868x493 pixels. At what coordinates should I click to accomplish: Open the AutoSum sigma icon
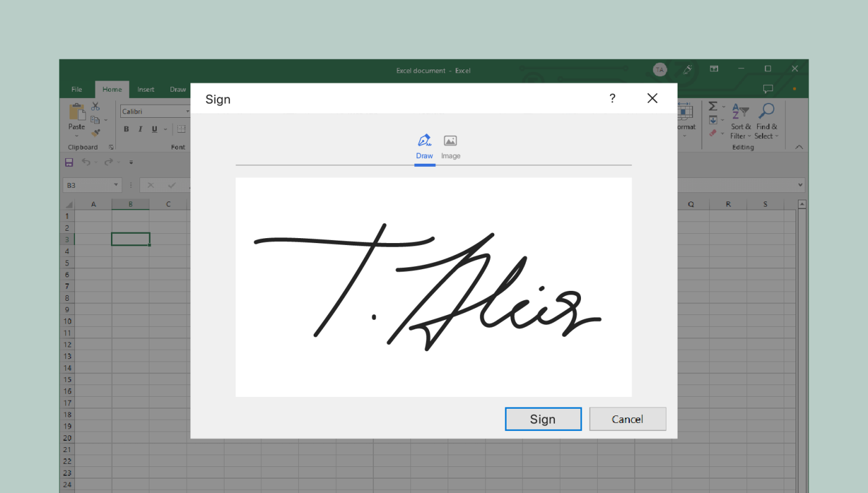[713, 105]
